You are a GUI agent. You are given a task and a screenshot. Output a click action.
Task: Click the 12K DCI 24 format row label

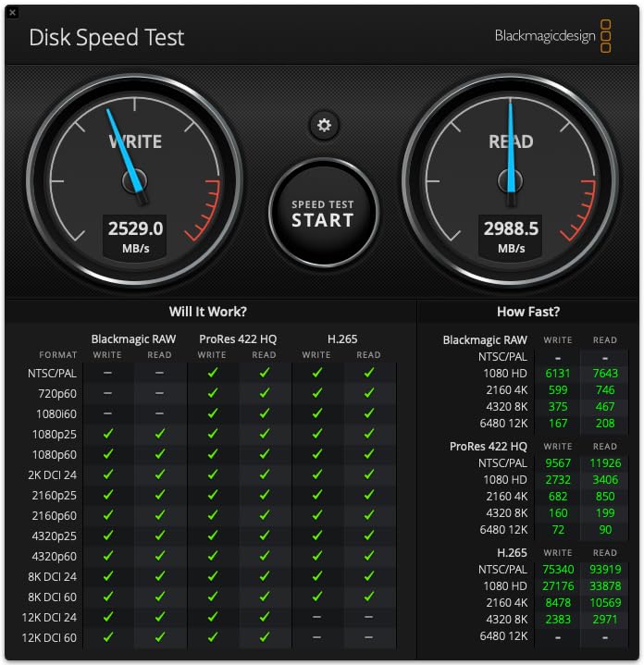point(49,618)
